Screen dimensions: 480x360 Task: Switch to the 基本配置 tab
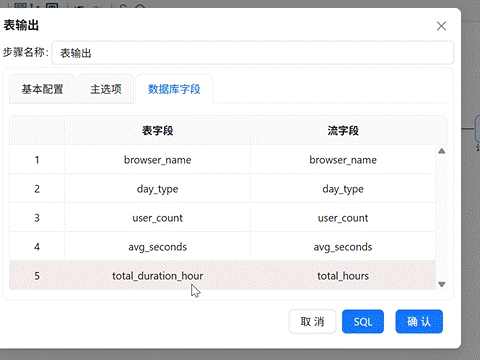click(x=42, y=89)
